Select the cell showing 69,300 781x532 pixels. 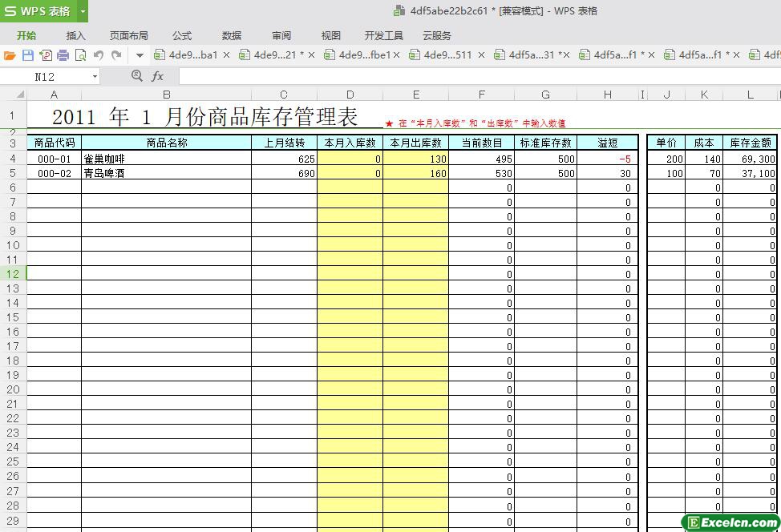pos(750,159)
